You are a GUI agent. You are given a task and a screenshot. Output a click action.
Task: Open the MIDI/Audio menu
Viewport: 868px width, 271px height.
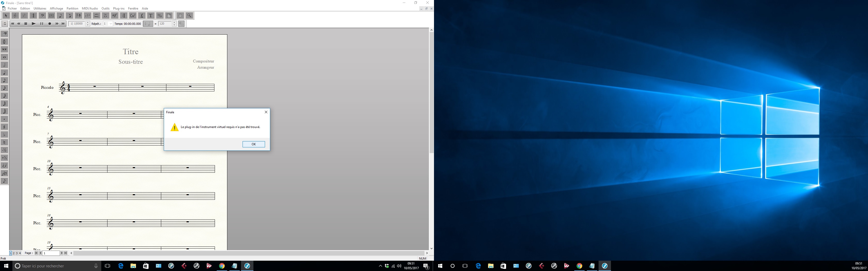tap(90, 9)
